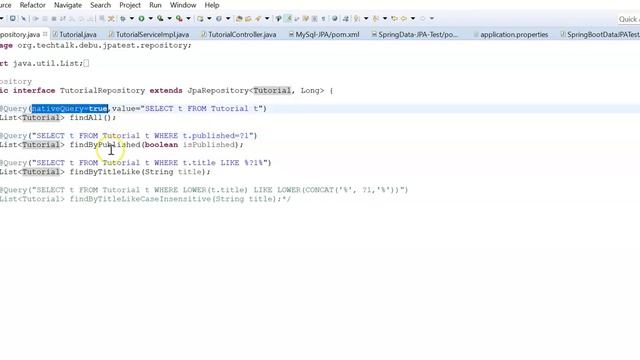Expand the Next Annotation dropdown arrow

pyautogui.click(x=366, y=18)
